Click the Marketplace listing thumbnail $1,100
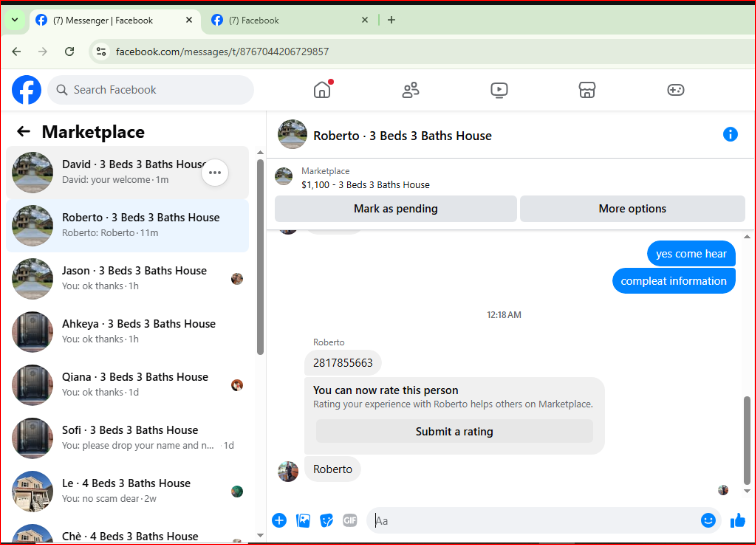The height and width of the screenshot is (545, 756). [284, 176]
